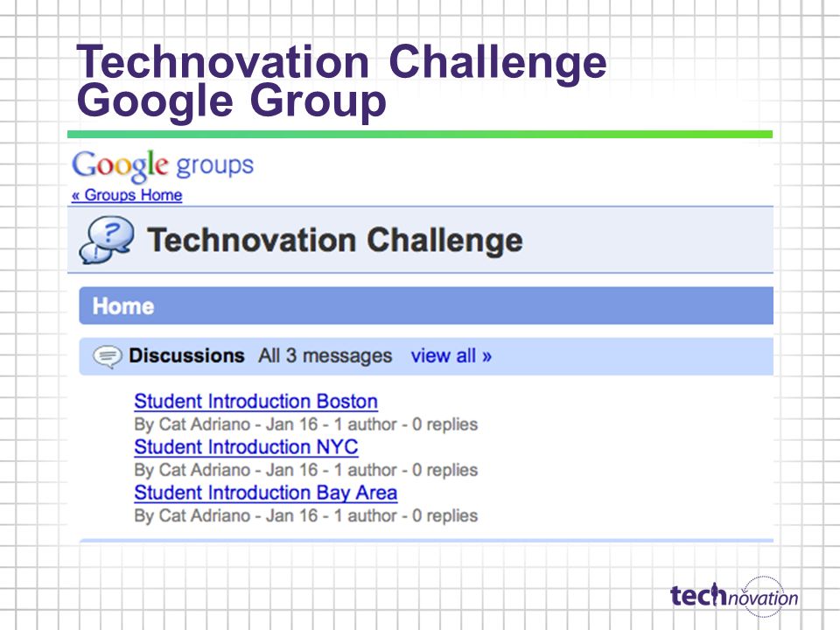Open Student Introduction Bay Area thread
The height and width of the screenshot is (630, 840).
(x=266, y=493)
